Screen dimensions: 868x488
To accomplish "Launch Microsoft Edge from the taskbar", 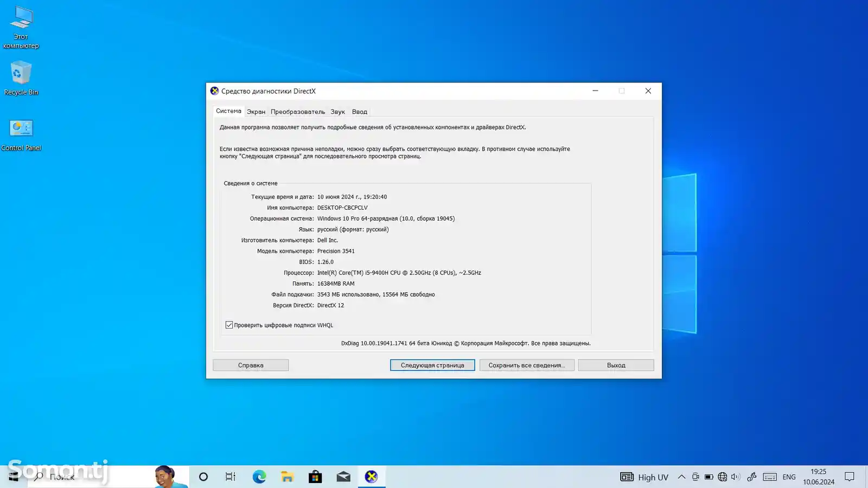I will click(x=259, y=477).
